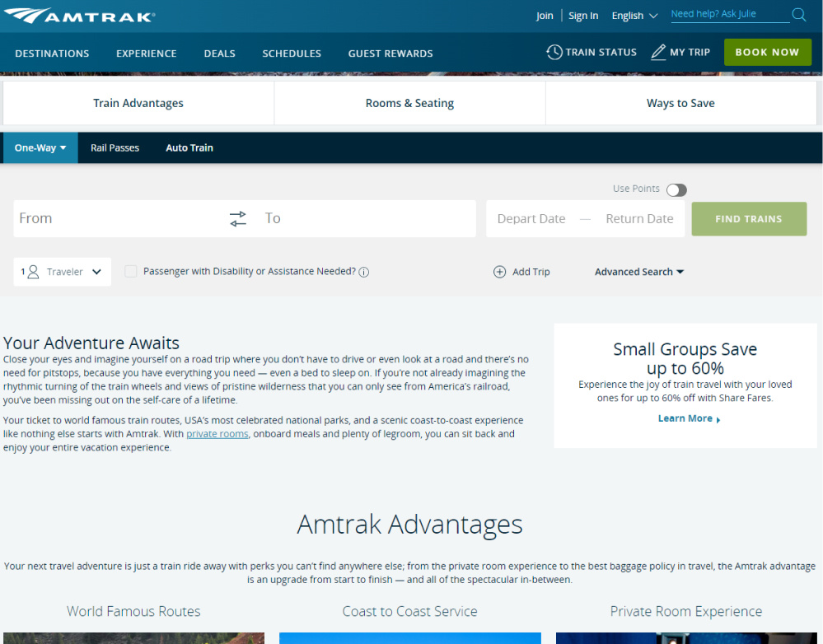Viewport: 823px width, 644px height.
Task: Follow the private rooms link
Action: click(x=217, y=434)
